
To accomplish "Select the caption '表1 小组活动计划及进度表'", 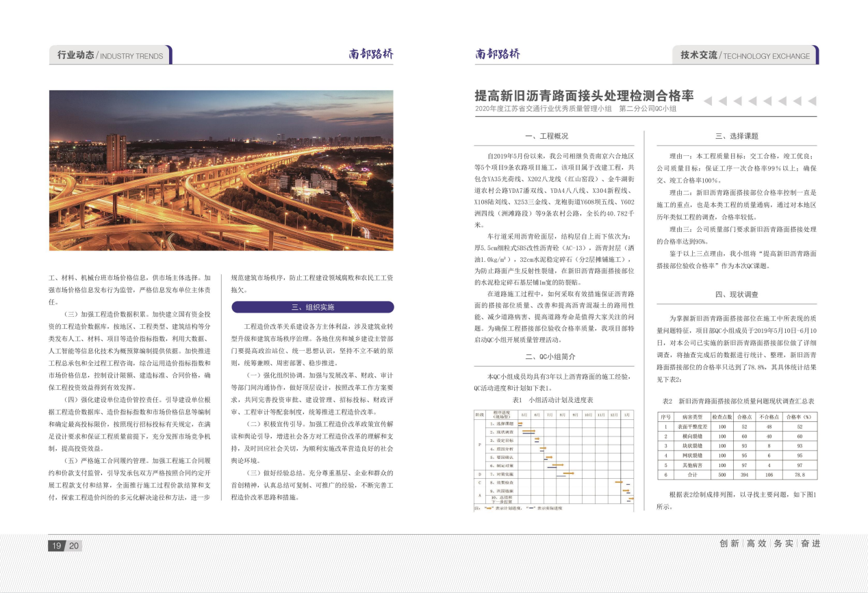I will point(552,400).
